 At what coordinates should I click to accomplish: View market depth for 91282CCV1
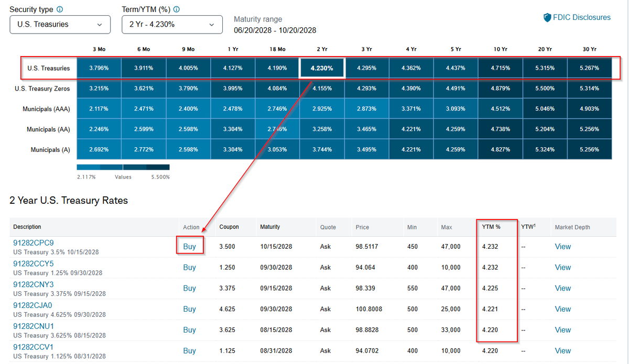tap(563, 351)
